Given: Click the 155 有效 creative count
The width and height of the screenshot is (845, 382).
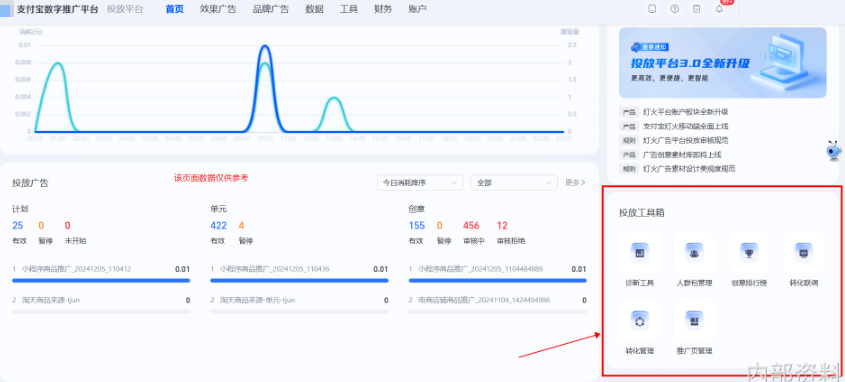Looking at the screenshot, I should (x=417, y=226).
